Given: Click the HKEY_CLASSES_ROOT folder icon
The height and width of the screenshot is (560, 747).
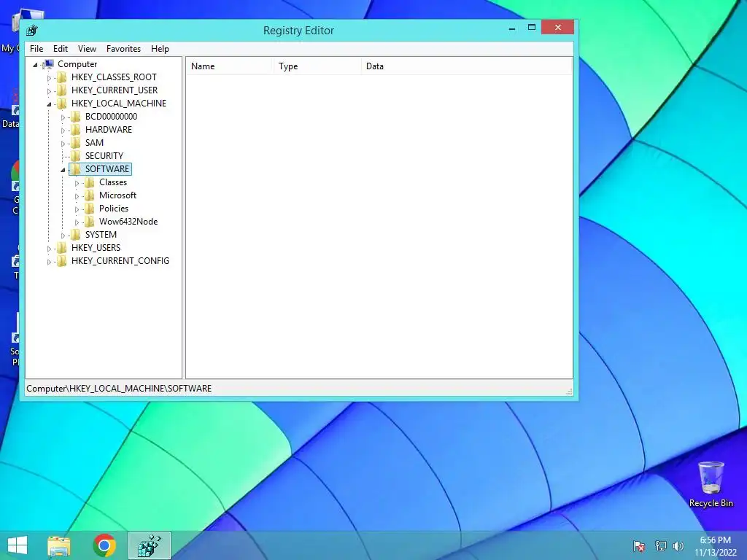Looking at the screenshot, I should [61, 77].
